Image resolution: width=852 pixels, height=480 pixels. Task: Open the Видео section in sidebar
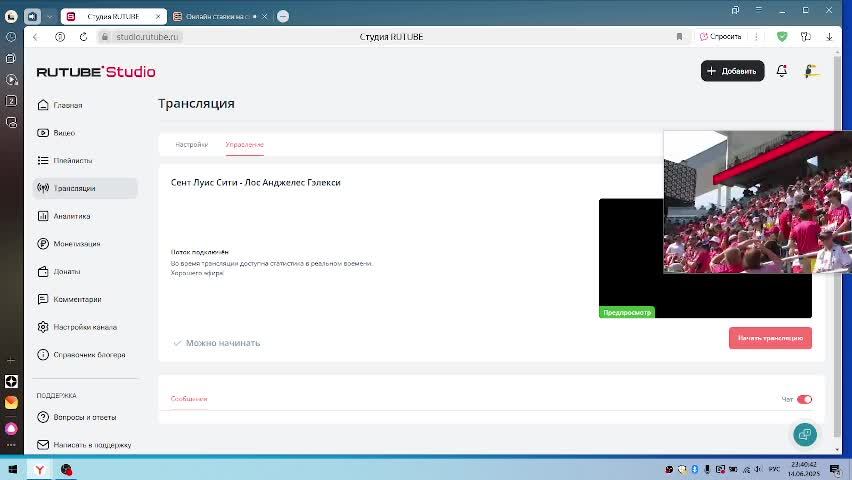pyautogui.click(x=56, y=133)
